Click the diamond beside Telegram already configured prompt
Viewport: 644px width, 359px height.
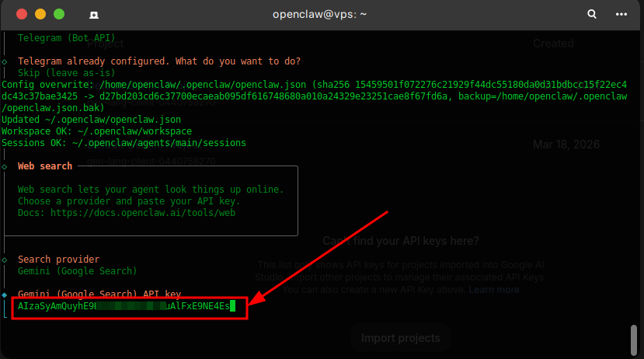tap(5, 61)
